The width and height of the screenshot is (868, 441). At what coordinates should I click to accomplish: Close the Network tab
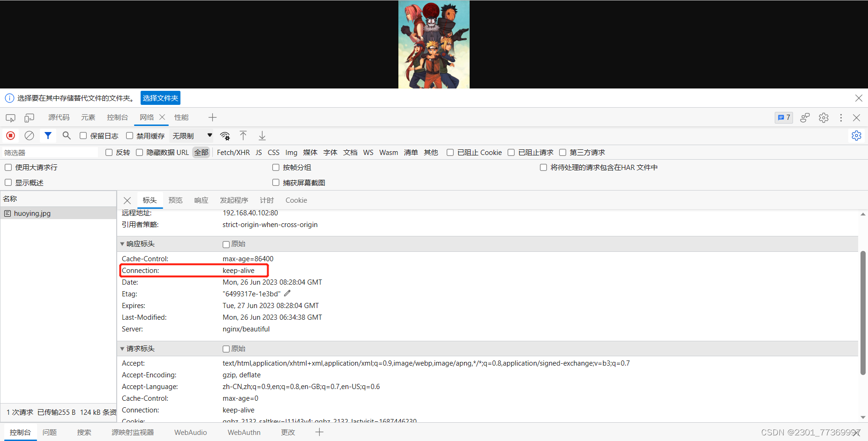[x=162, y=117]
